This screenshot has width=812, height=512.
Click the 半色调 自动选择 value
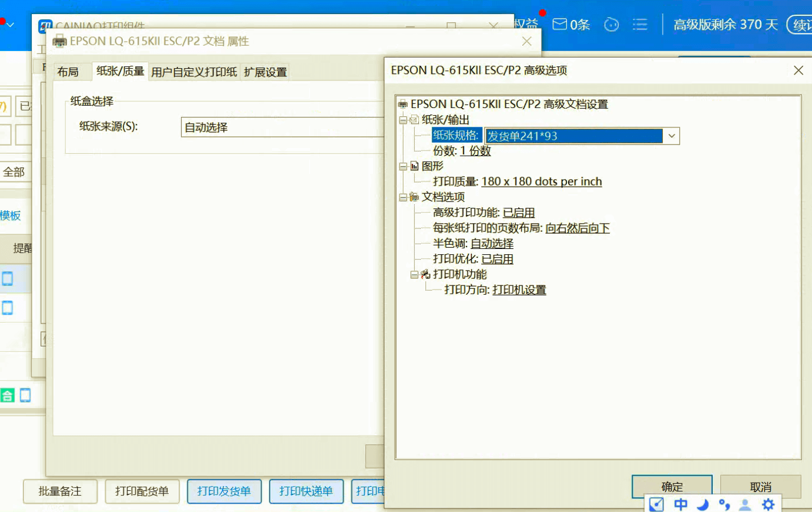(492, 243)
